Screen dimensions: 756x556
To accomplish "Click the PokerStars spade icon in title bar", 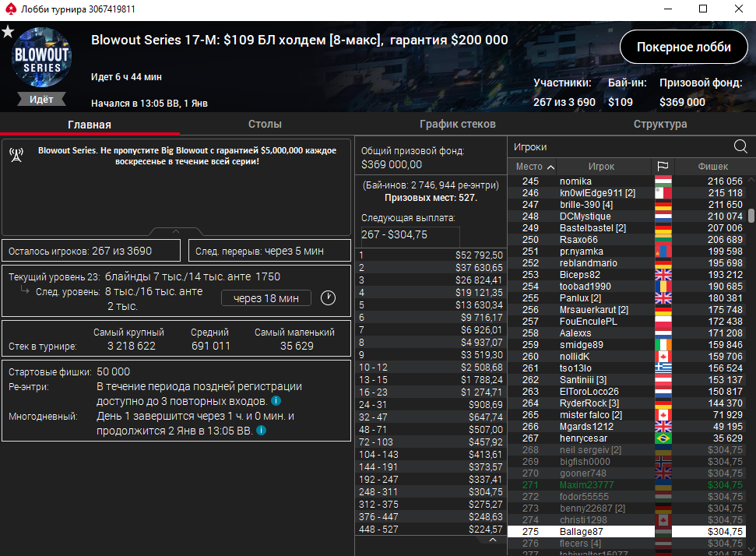I will coord(10,9).
